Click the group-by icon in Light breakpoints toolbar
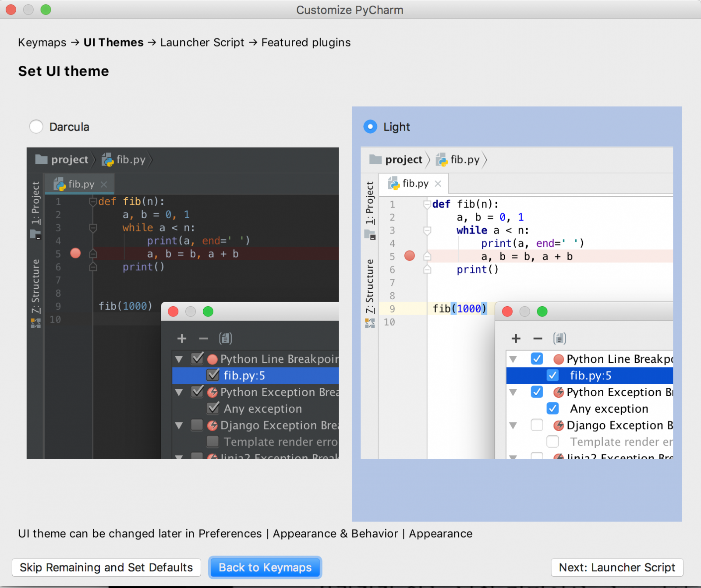Screen dimensions: 701x588 coord(559,338)
